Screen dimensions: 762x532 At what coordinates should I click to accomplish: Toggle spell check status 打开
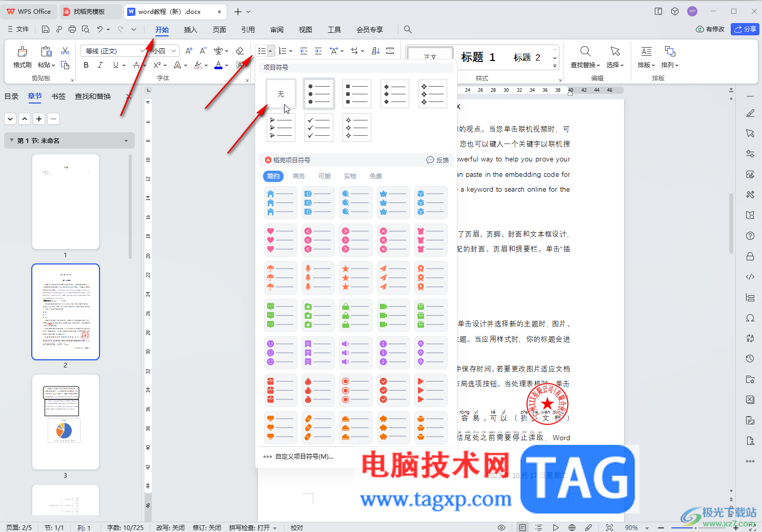coord(253,527)
